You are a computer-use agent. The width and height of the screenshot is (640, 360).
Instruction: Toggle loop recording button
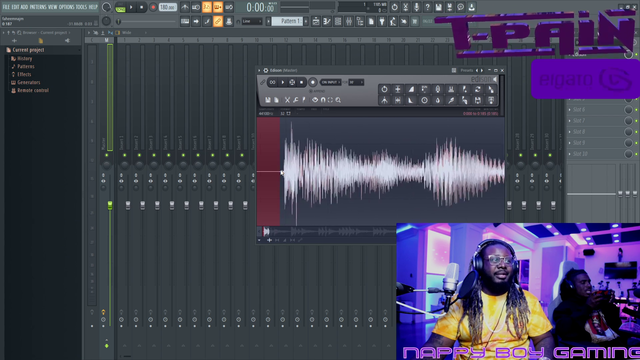(x=229, y=7)
